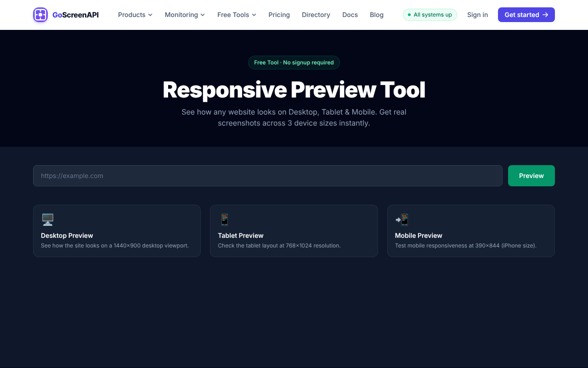Screen dimensions: 588x368
Task: Click the Get started button
Action: tap(526, 15)
